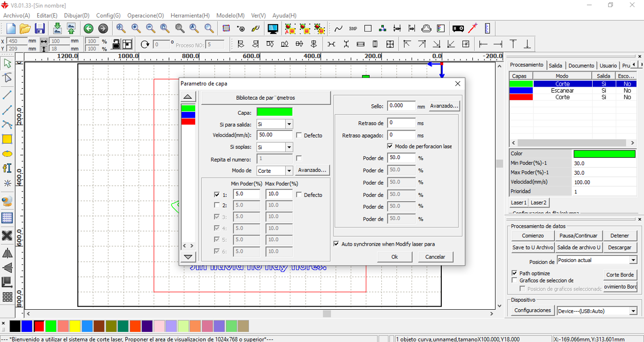This screenshot has height=342, width=644.
Task: Open the Modo de Corte dropdown
Action: tap(289, 171)
